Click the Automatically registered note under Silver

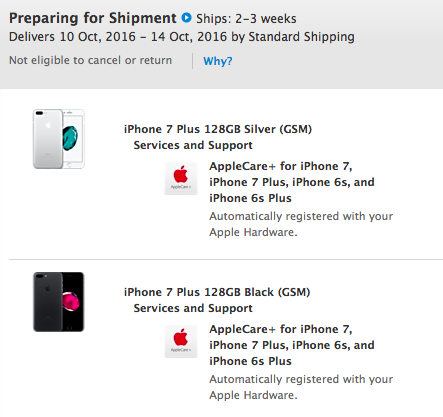(301, 224)
